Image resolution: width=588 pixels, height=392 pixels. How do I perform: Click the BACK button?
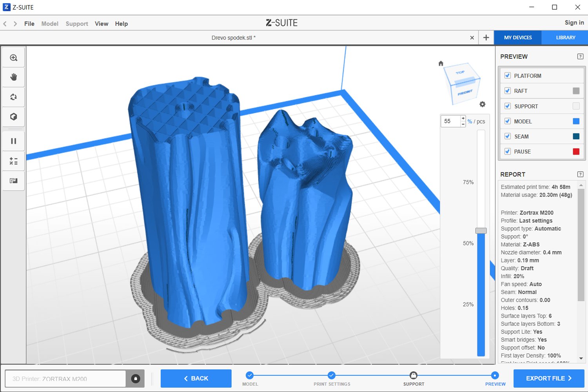[196, 379]
